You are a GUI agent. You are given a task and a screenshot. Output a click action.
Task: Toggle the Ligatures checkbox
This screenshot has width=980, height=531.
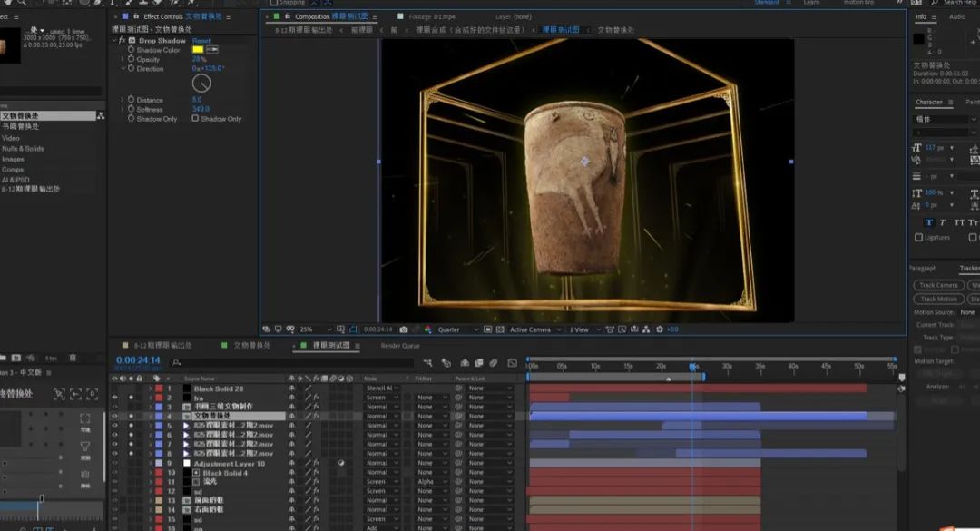[919, 238]
